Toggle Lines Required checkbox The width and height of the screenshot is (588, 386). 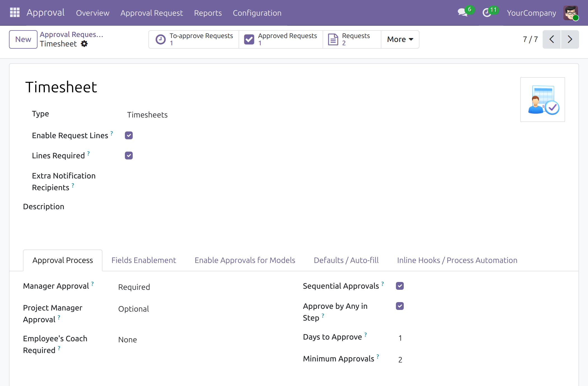(129, 156)
